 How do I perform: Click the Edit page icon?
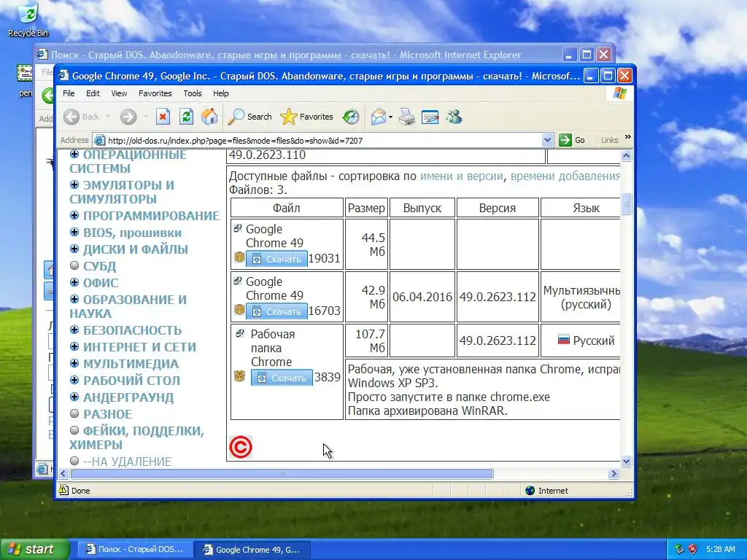point(430,117)
